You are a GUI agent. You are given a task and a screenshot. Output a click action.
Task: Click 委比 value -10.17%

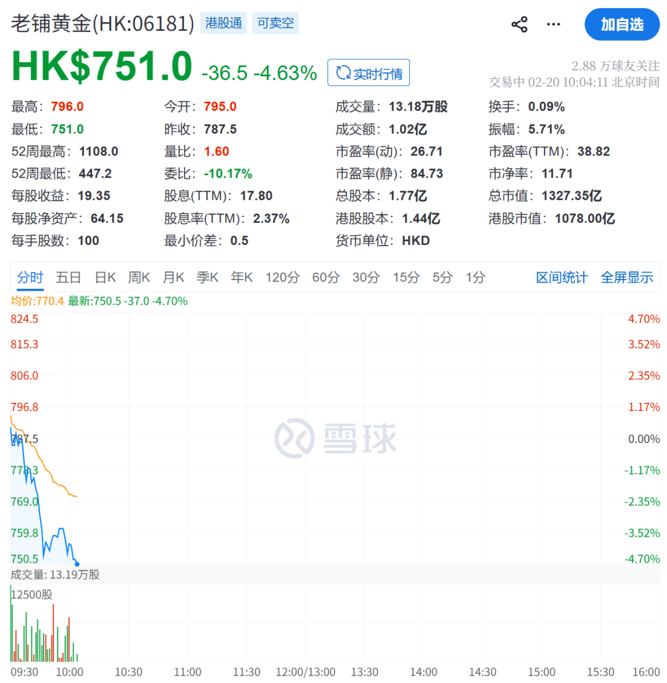pos(228,174)
